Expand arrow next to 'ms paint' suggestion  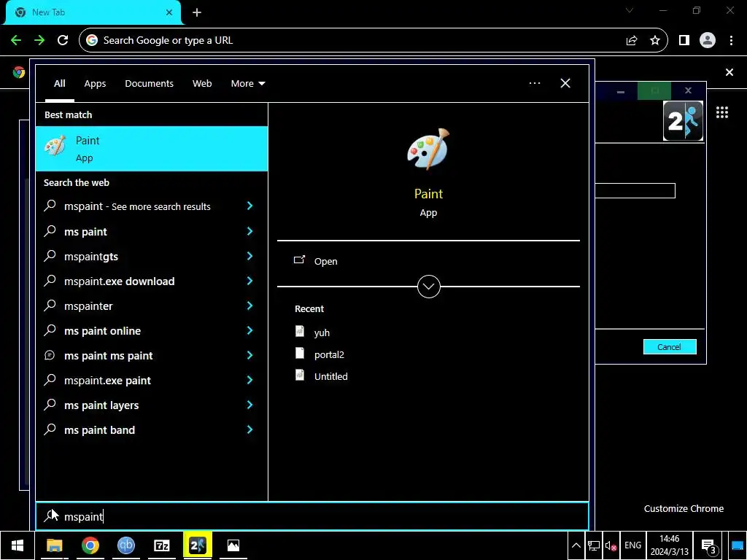point(249,231)
